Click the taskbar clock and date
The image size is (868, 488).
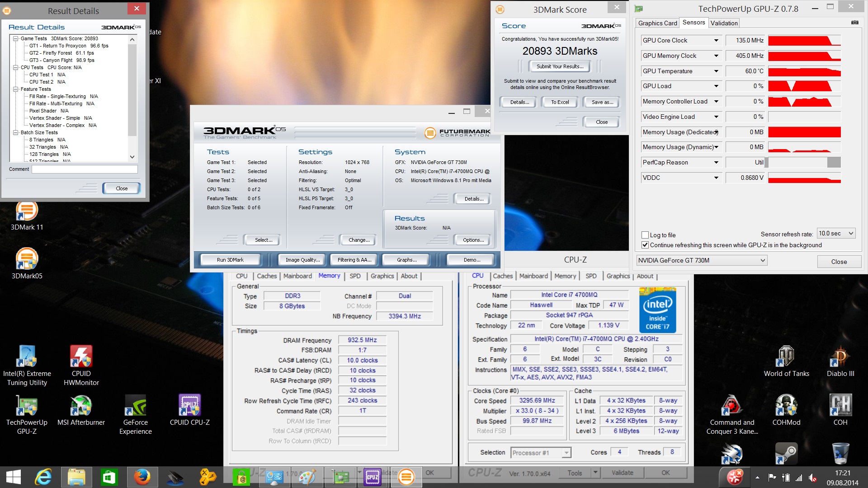(842, 478)
